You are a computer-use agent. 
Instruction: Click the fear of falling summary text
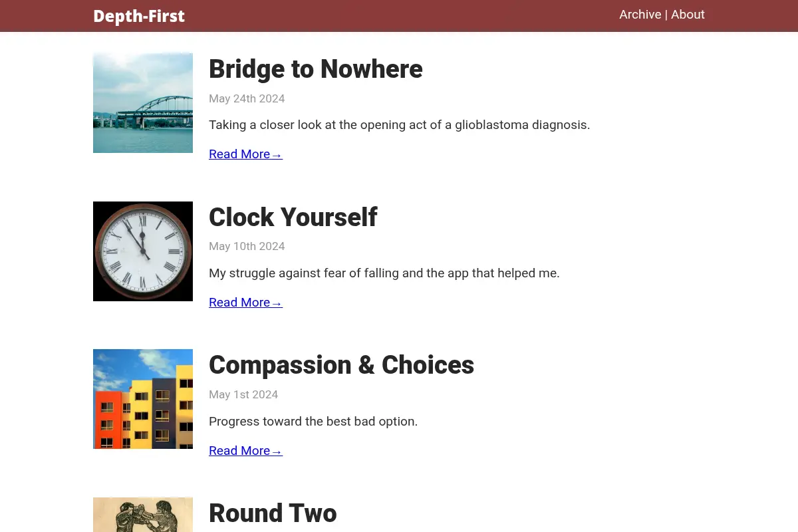coord(384,273)
